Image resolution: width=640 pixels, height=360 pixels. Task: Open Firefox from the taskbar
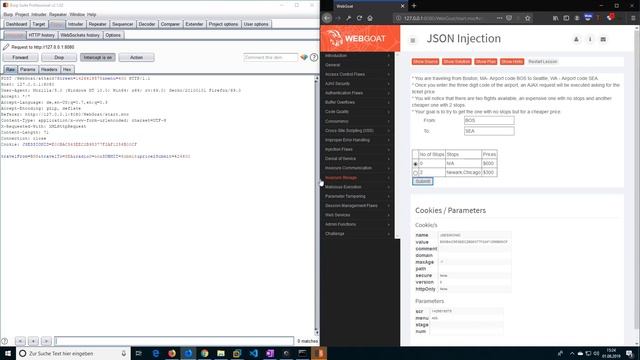tap(172, 353)
